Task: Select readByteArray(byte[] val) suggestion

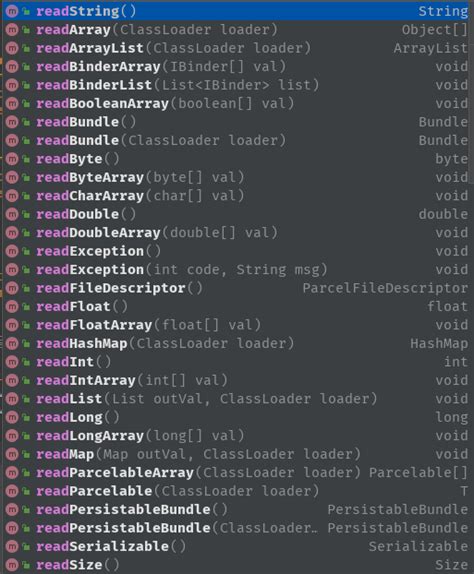Action: pyautogui.click(x=236, y=177)
